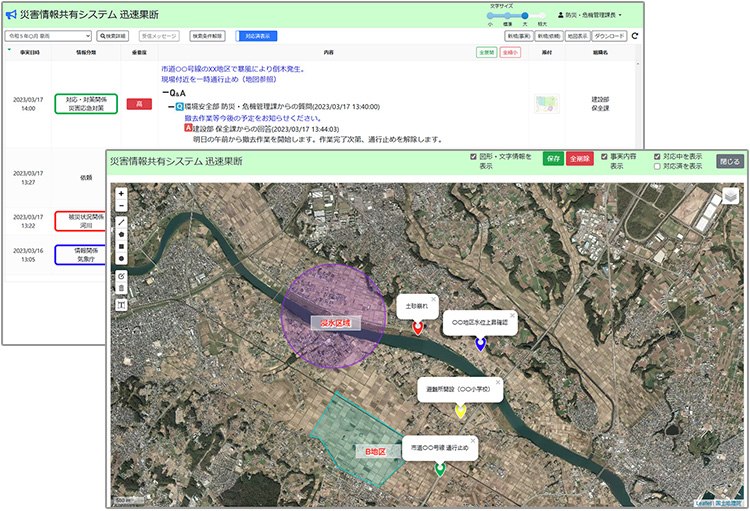Screen dimensions: 750x511
Task: Open the disaster period dropdown 令和5年
Action: [48, 36]
